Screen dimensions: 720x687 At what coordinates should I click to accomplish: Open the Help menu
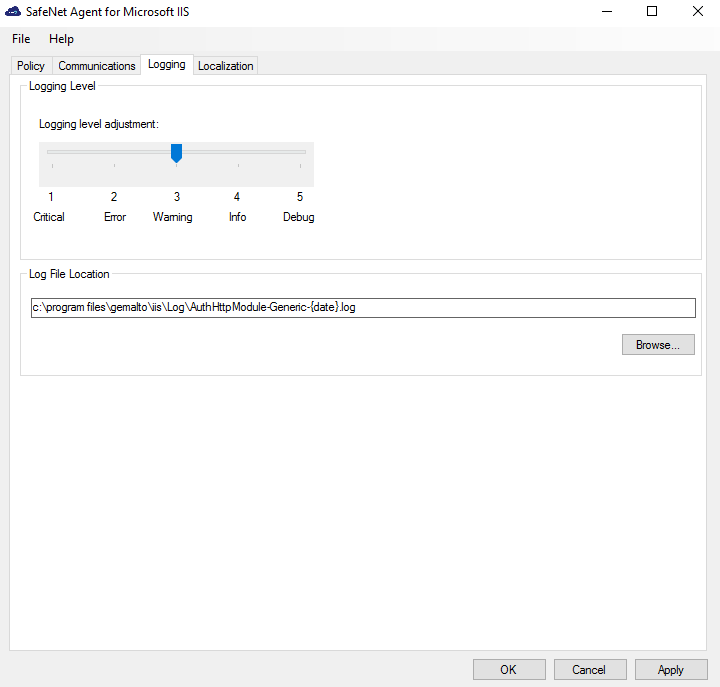coord(61,39)
